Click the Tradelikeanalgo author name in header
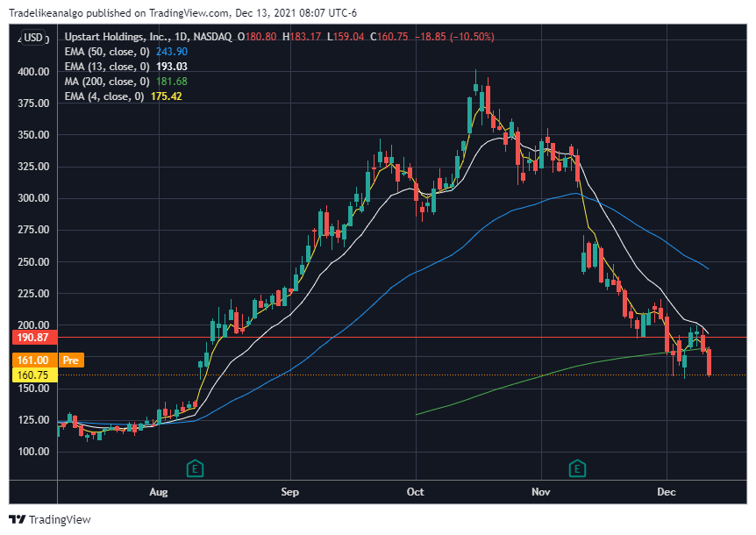 [46, 13]
